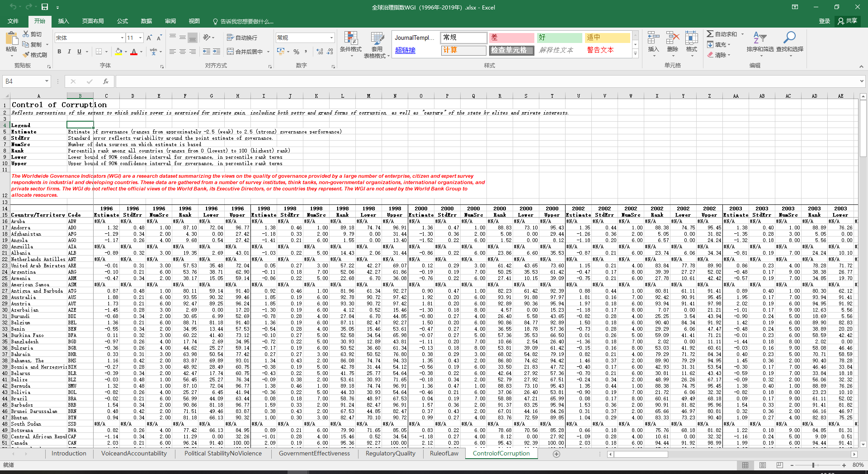The image size is (868, 474).
Task: Click the Format Painter (格式刷) icon
Action: tap(26, 55)
